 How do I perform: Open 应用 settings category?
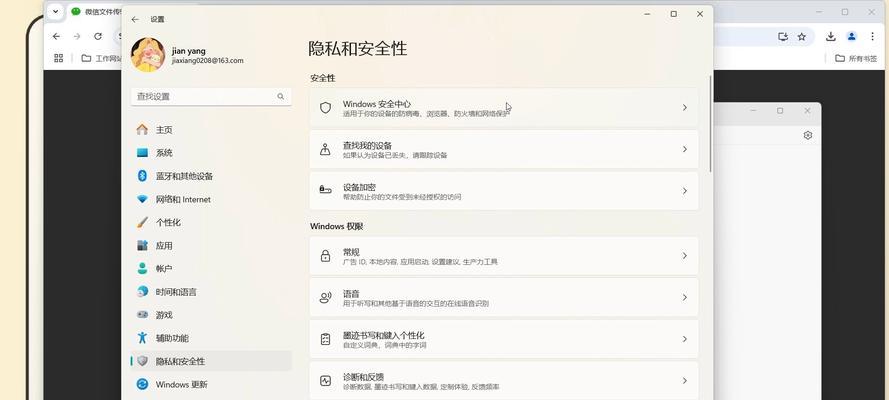tap(211, 246)
